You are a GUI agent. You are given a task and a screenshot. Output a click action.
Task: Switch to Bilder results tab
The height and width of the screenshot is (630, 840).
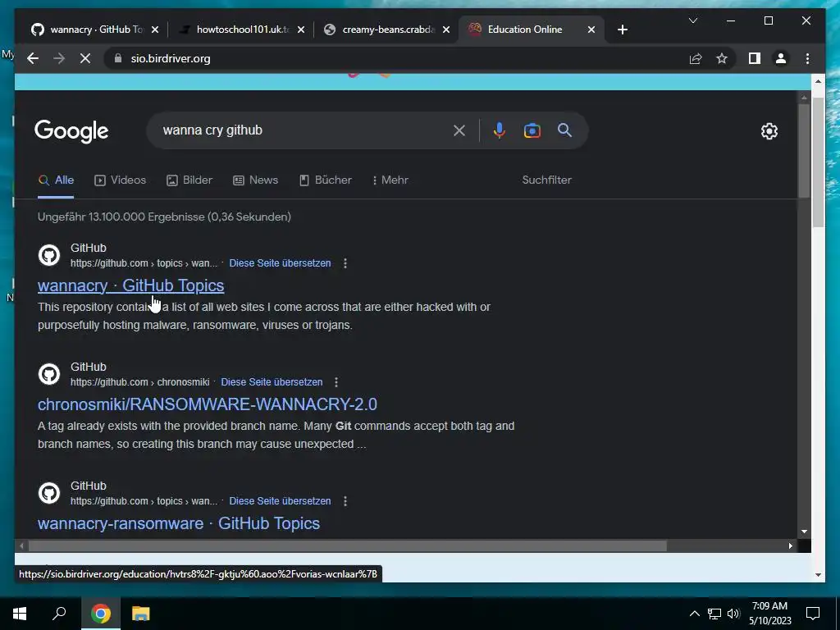click(189, 180)
